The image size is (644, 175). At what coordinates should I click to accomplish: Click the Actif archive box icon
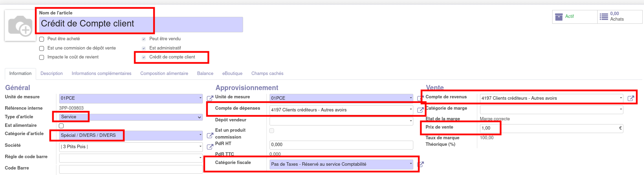[x=559, y=17]
